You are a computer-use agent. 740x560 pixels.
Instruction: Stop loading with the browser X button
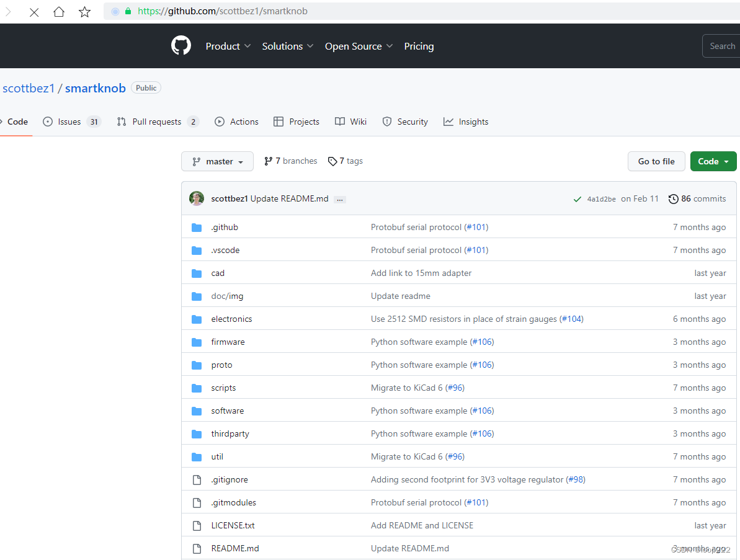pyautogui.click(x=34, y=12)
